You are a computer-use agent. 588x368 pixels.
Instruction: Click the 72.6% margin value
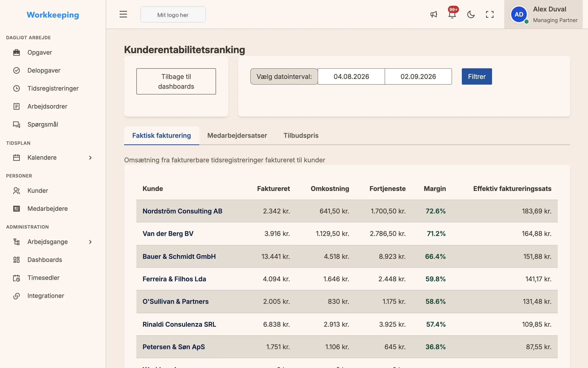tap(435, 211)
